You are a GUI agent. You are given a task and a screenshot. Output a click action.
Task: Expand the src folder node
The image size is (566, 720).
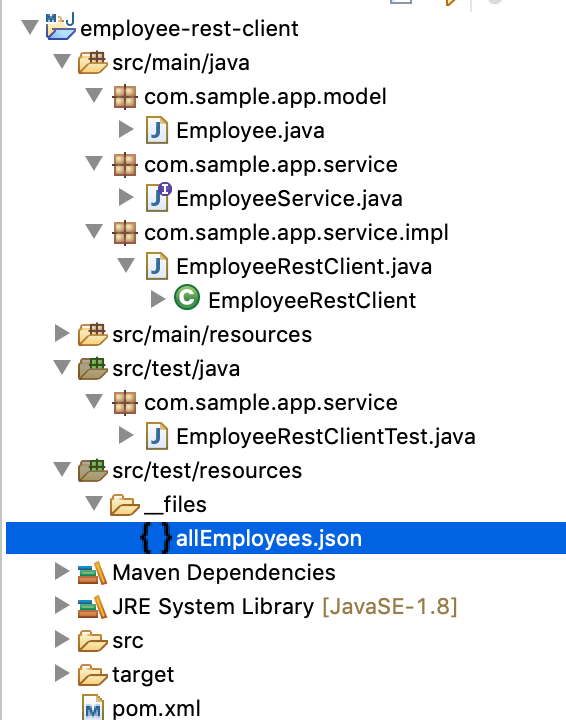(x=62, y=639)
